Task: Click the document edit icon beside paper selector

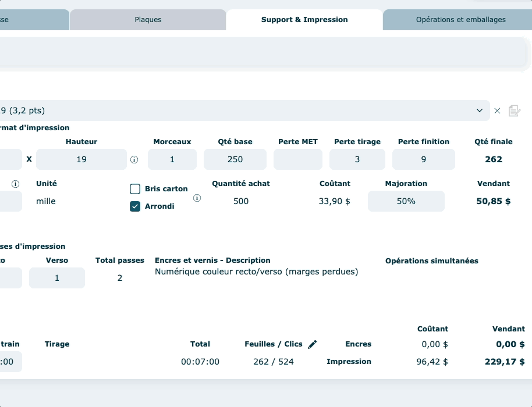Action: point(514,110)
